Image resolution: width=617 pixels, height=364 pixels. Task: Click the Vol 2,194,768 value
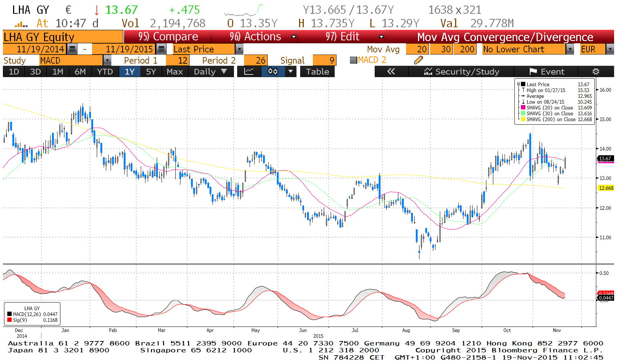pyautogui.click(x=178, y=24)
